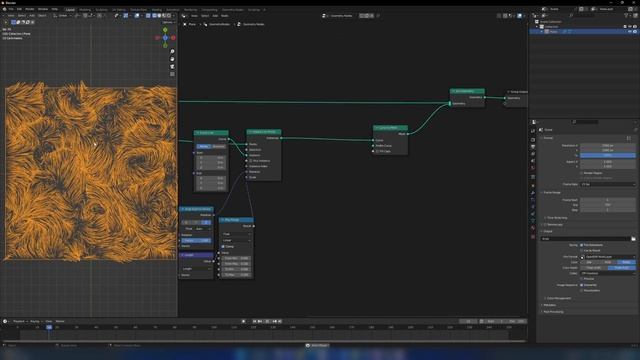Viewport: 640px width, 360px height.
Task: Open Format presets icon in properties
Action: click(629, 138)
